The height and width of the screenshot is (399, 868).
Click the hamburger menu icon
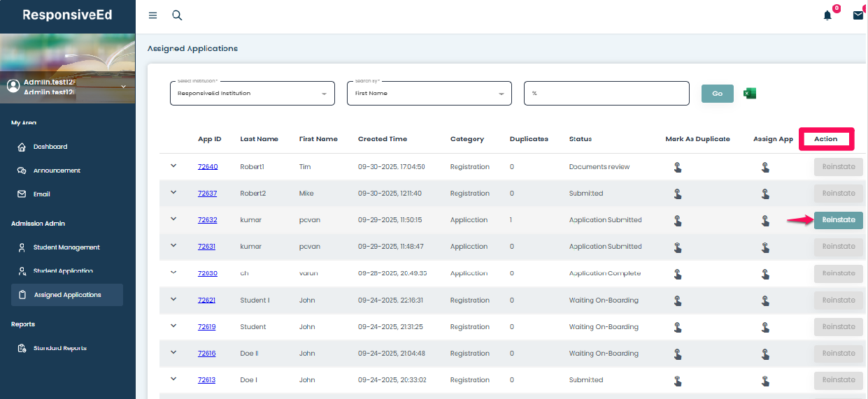tap(152, 15)
